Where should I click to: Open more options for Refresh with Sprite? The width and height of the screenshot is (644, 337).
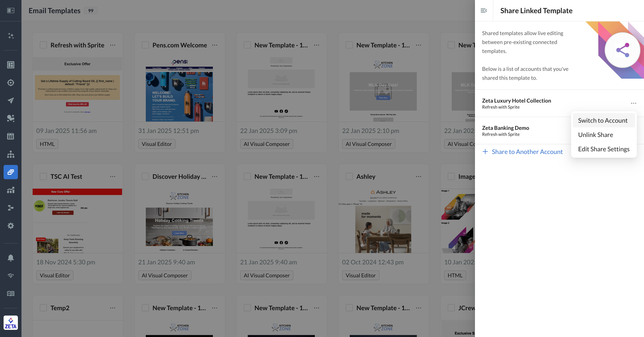coord(113,45)
